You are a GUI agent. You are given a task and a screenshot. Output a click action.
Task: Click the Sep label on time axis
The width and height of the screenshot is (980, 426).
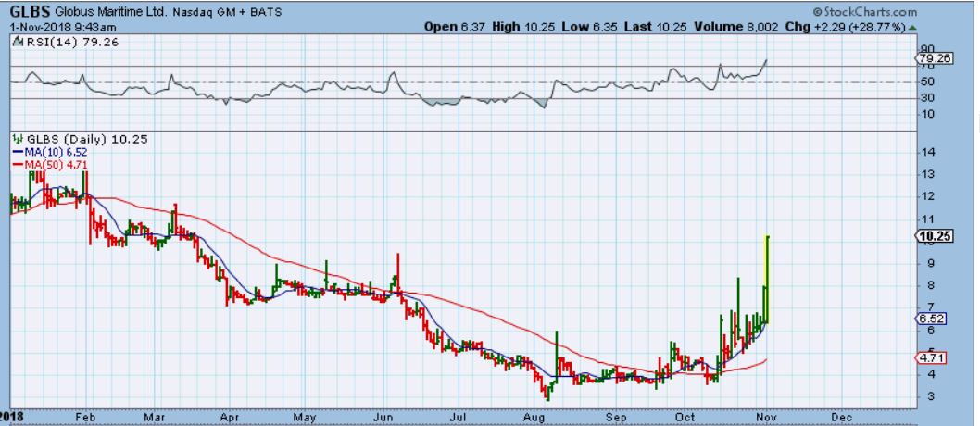point(617,418)
